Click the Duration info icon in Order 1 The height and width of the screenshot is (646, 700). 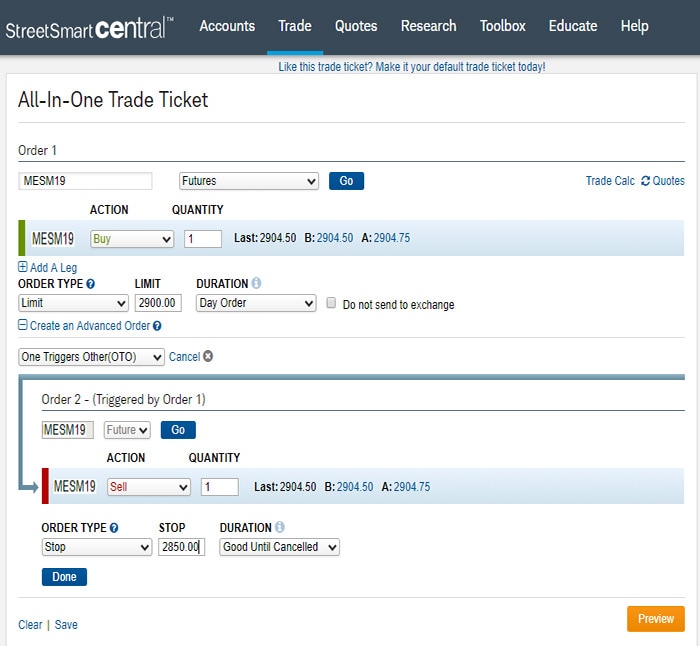click(x=257, y=283)
